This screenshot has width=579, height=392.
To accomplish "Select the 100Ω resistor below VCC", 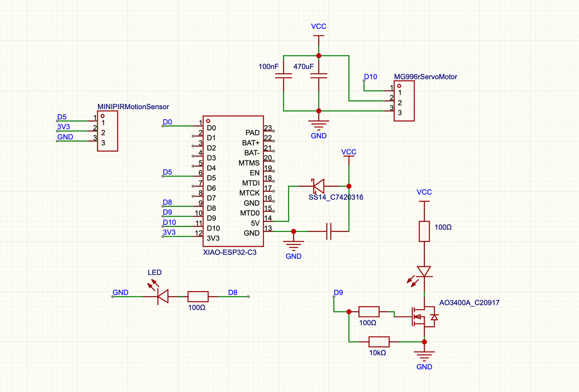I will (424, 231).
